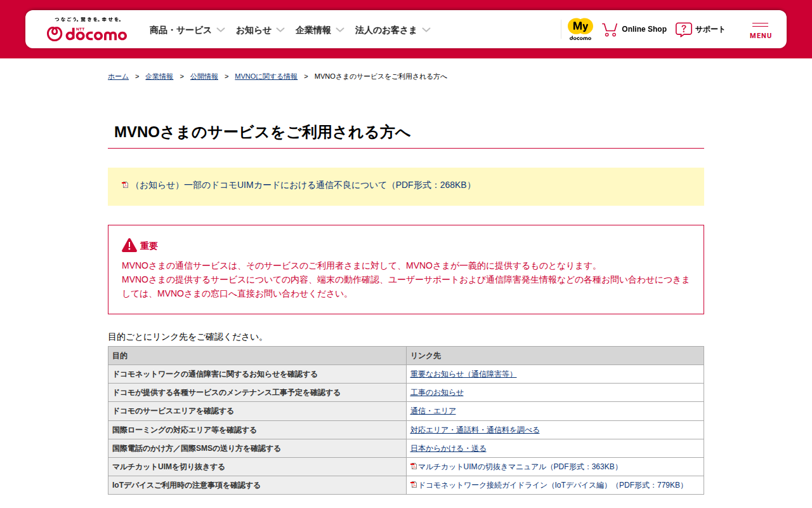Open the hamburger MENU icon
Viewport: 812px width, 508px height.
[x=760, y=30]
